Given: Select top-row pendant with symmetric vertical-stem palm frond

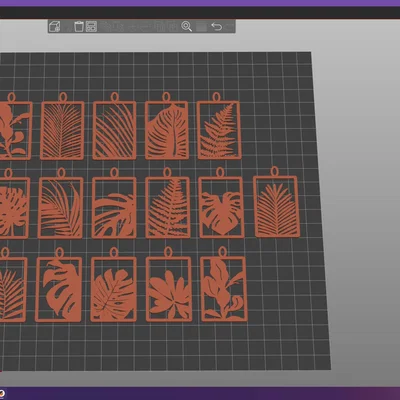Looking at the screenshot, I should pos(62,127).
